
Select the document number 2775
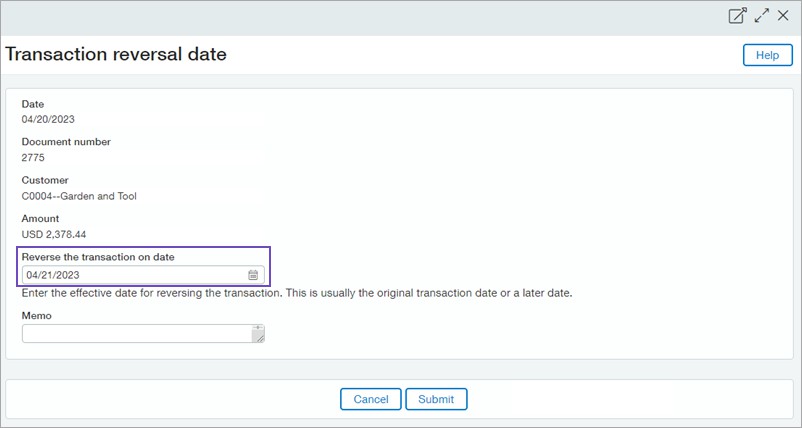(33, 158)
